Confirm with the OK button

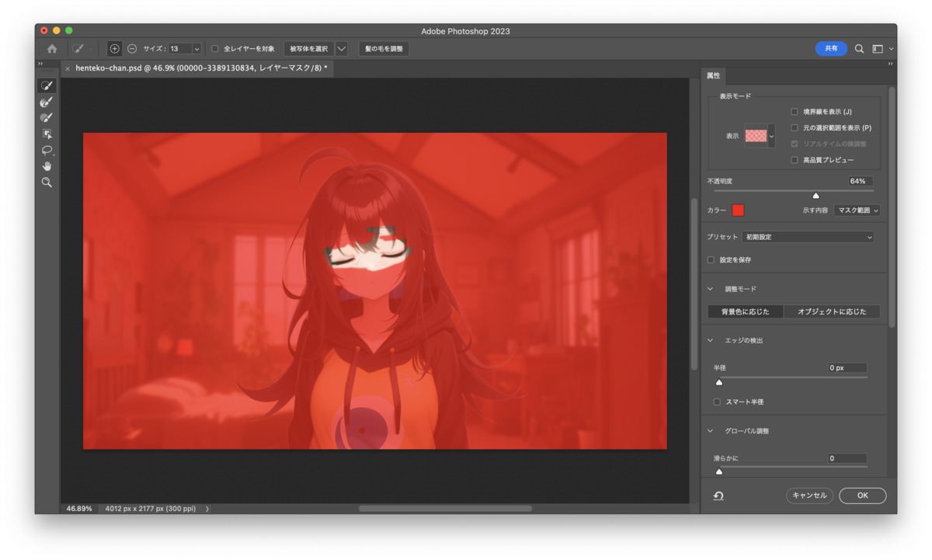(862, 496)
